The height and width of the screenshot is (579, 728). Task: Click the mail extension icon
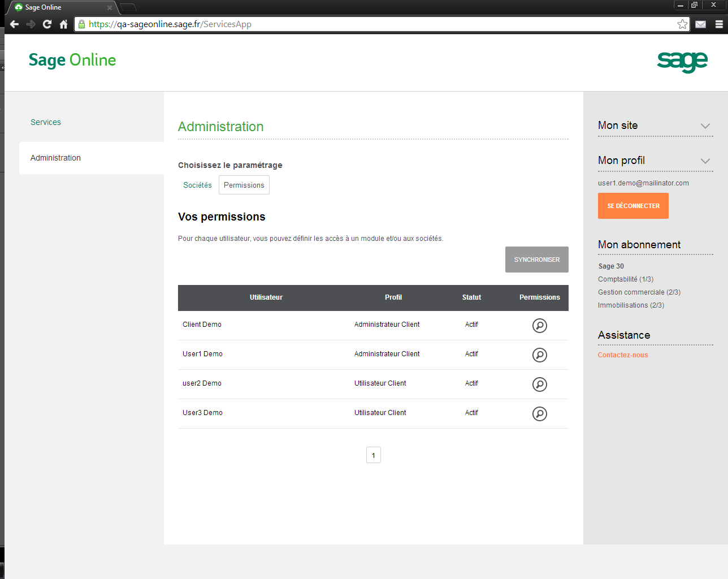coord(700,24)
